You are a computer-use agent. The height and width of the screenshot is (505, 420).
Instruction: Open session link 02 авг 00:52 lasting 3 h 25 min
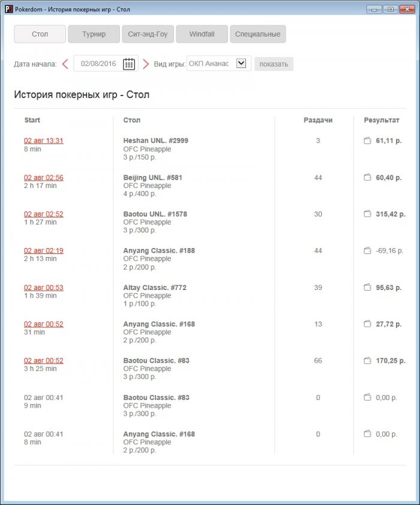click(x=43, y=361)
